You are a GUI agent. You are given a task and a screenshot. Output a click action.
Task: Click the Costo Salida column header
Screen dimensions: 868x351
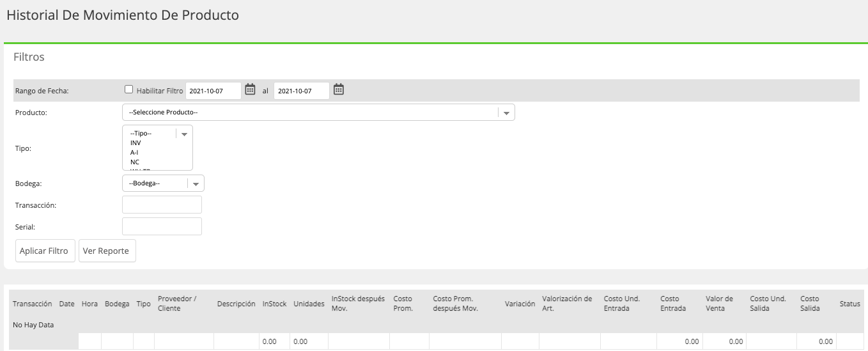point(810,304)
